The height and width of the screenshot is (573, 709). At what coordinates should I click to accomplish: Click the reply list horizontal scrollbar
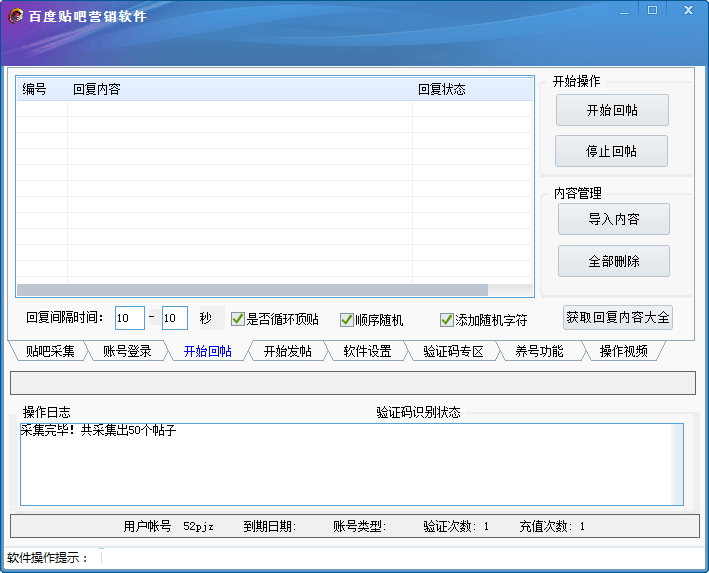coord(252,290)
